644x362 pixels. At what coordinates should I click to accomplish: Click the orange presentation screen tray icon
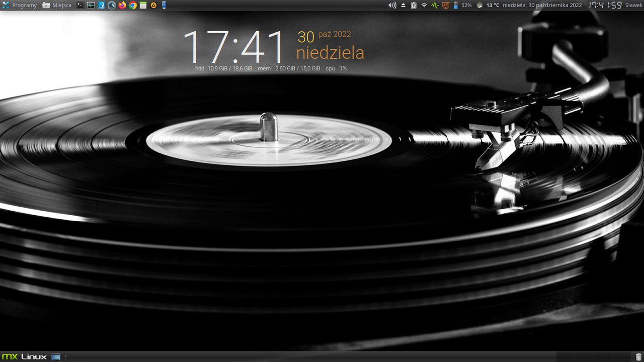(445, 5)
